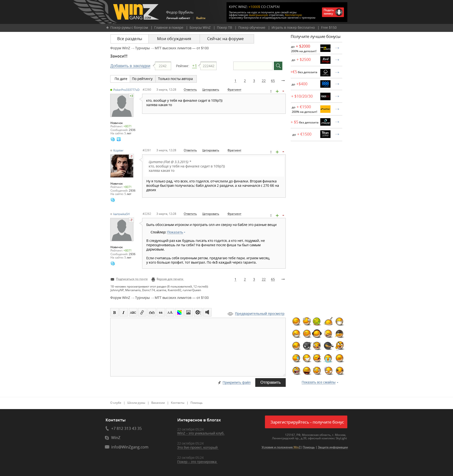
Task: Open the kartowkaSH username link
Action: 121,214
